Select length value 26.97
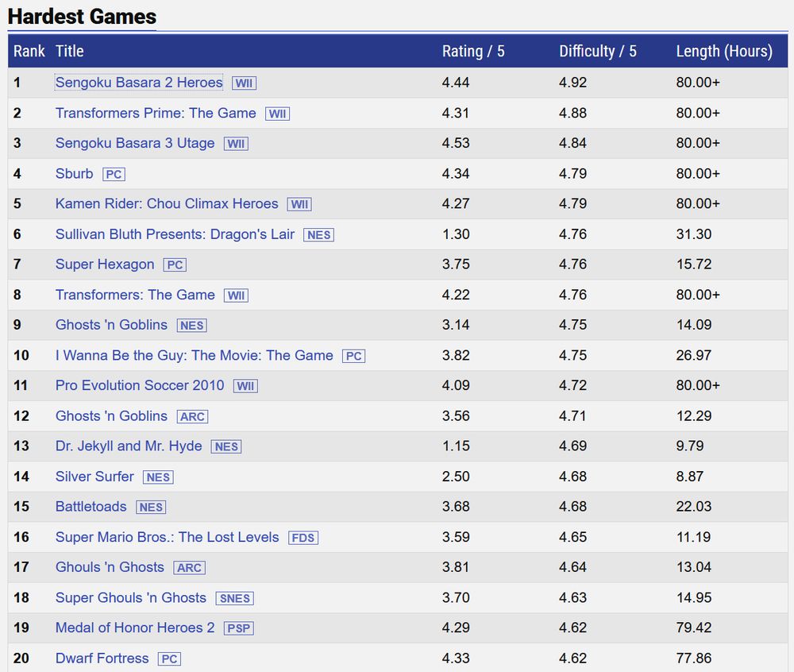The width and height of the screenshot is (794, 672). click(x=694, y=356)
